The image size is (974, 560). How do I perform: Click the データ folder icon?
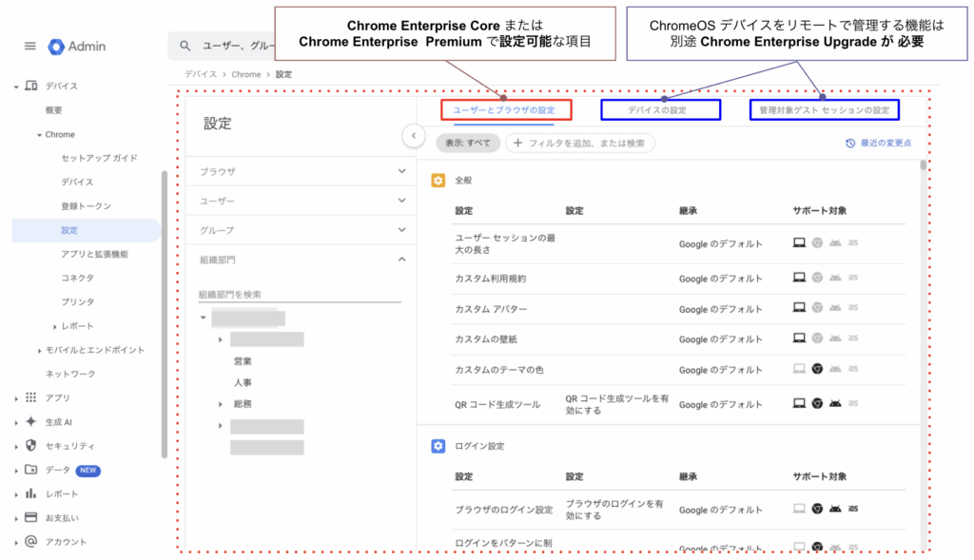tap(31, 470)
